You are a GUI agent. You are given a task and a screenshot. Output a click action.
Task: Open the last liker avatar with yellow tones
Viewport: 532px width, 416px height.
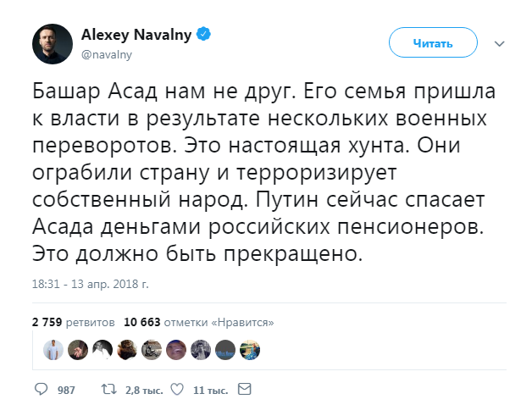coord(250,350)
